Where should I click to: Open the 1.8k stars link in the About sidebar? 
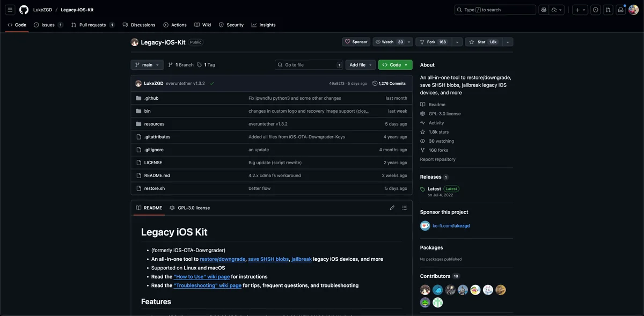[434, 132]
